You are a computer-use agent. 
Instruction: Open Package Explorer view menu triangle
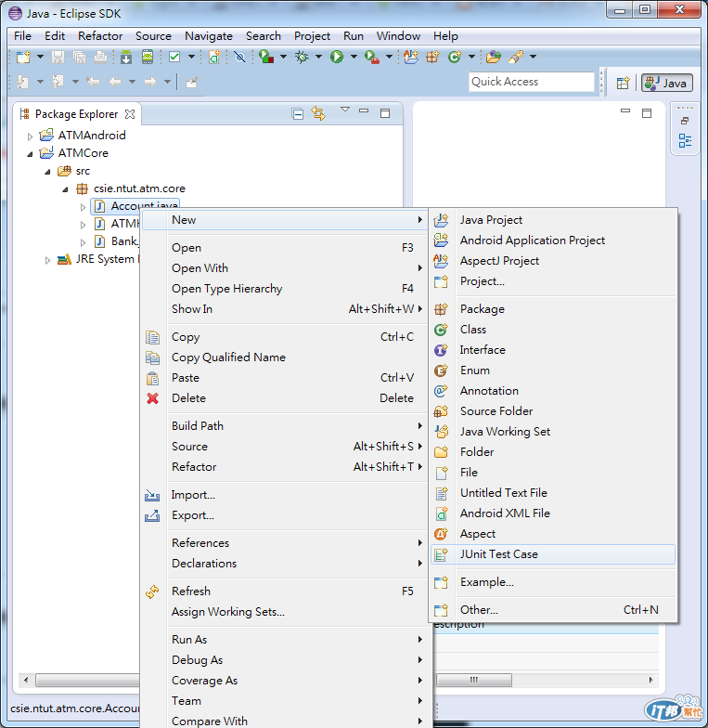[345, 110]
